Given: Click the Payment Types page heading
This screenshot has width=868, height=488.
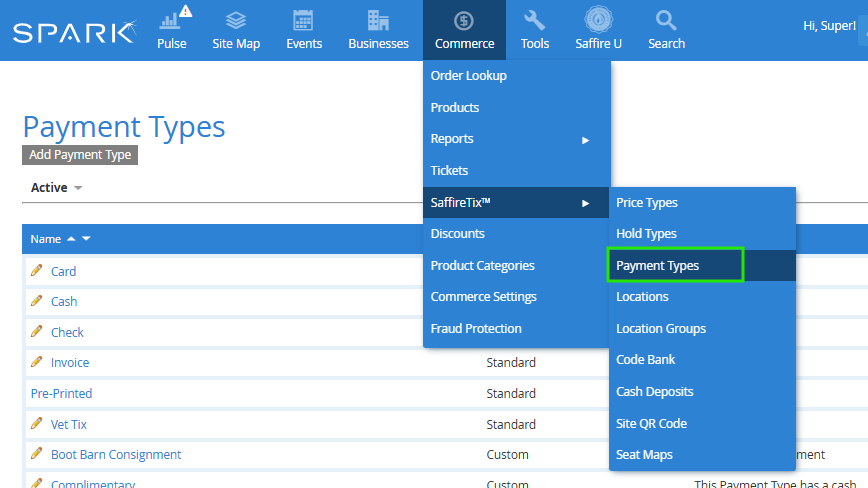Looking at the screenshot, I should tap(124, 127).
